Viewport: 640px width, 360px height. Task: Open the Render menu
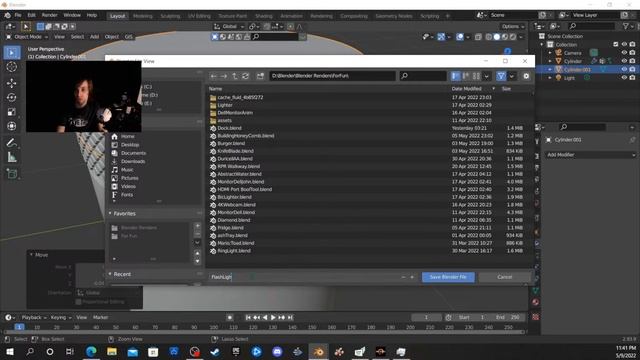[49, 15]
